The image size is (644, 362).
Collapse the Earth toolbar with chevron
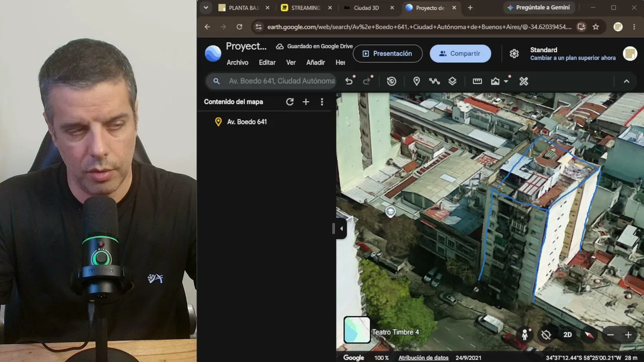tap(626, 81)
